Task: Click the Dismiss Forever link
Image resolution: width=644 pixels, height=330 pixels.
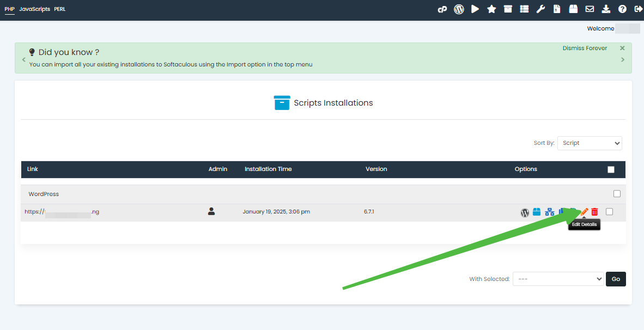Action: pyautogui.click(x=585, y=48)
